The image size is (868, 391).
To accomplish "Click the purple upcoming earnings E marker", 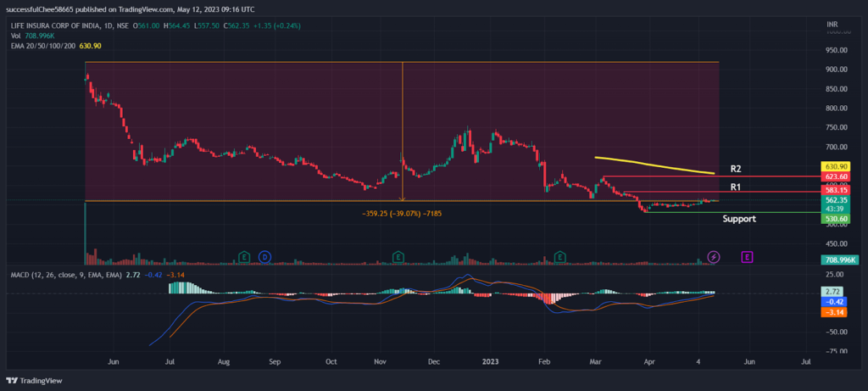I will coord(748,256).
